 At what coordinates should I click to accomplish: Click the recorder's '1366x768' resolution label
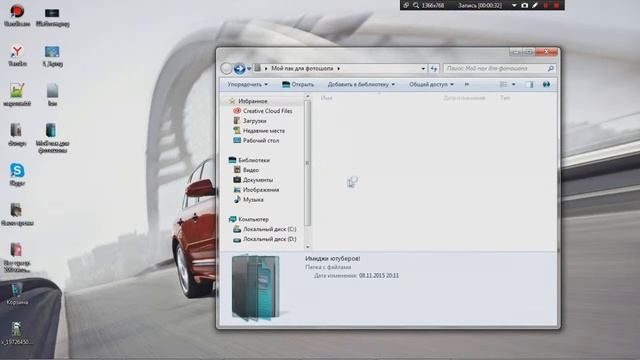(x=433, y=5)
